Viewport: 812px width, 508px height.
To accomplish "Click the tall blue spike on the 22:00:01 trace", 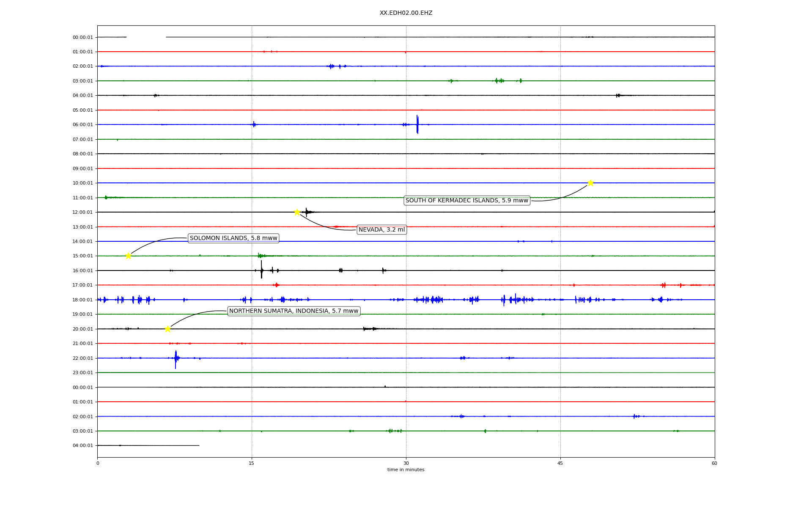I will [x=176, y=359].
